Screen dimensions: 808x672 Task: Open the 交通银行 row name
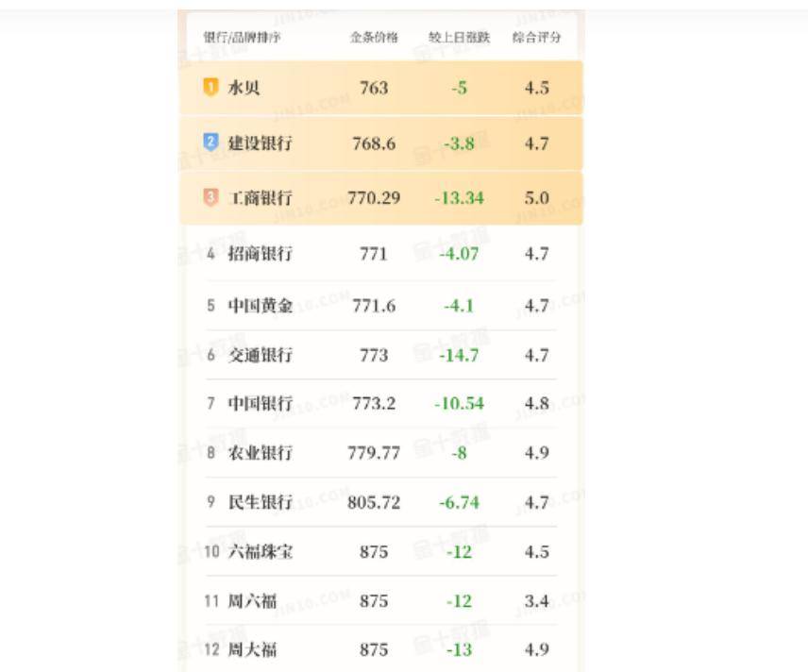coord(261,355)
